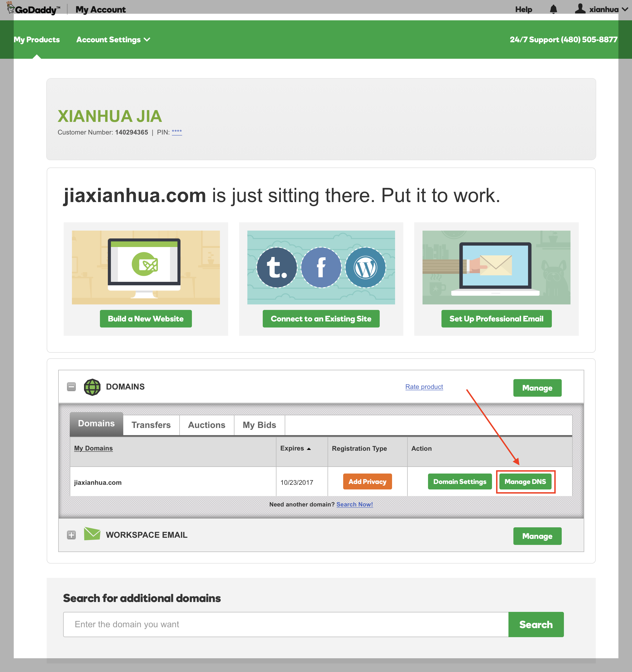Switch to the My Bids tab

(x=259, y=425)
